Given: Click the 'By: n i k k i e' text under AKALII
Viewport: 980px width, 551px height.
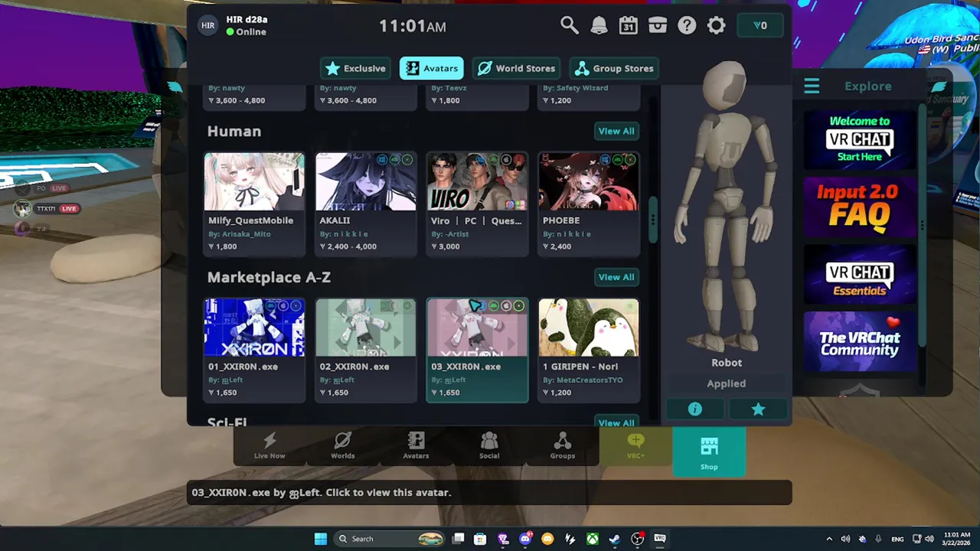Looking at the screenshot, I should pyautogui.click(x=344, y=234).
